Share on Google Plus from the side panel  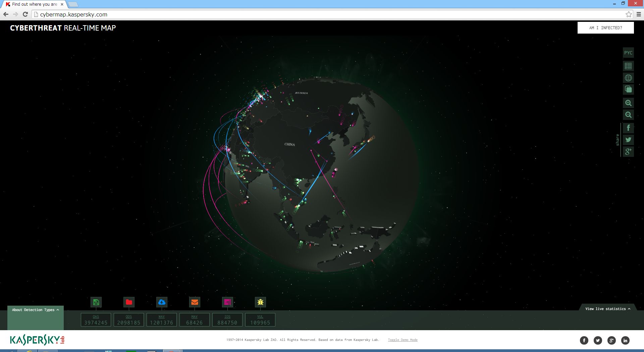click(x=628, y=151)
